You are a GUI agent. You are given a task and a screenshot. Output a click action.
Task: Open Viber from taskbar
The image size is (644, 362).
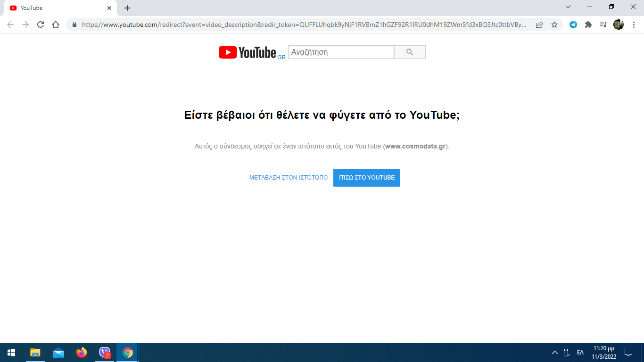pos(105,353)
